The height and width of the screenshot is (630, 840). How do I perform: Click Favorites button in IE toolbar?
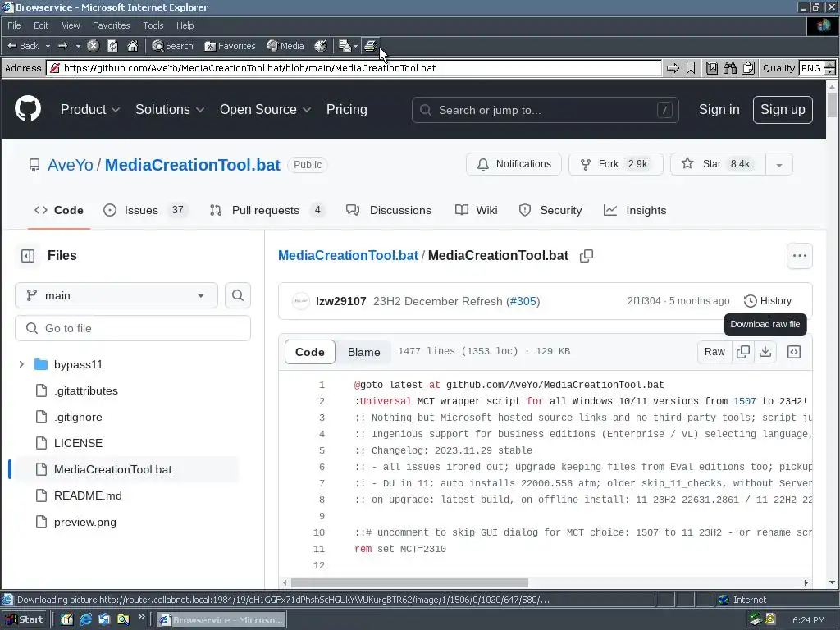(230, 46)
